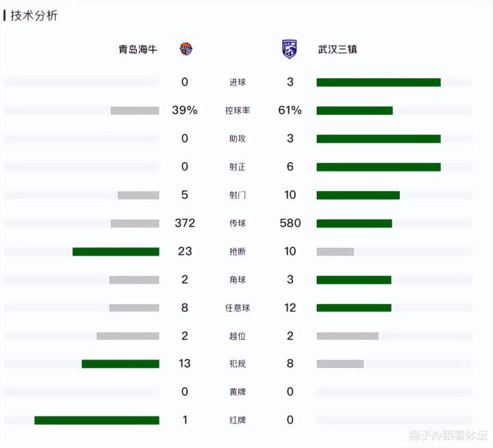Select the 技术分析 section heading

tap(34, 16)
